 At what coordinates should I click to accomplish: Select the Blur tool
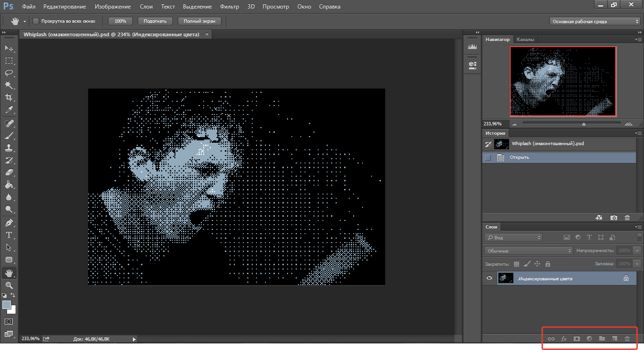click(x=9, y=197)
